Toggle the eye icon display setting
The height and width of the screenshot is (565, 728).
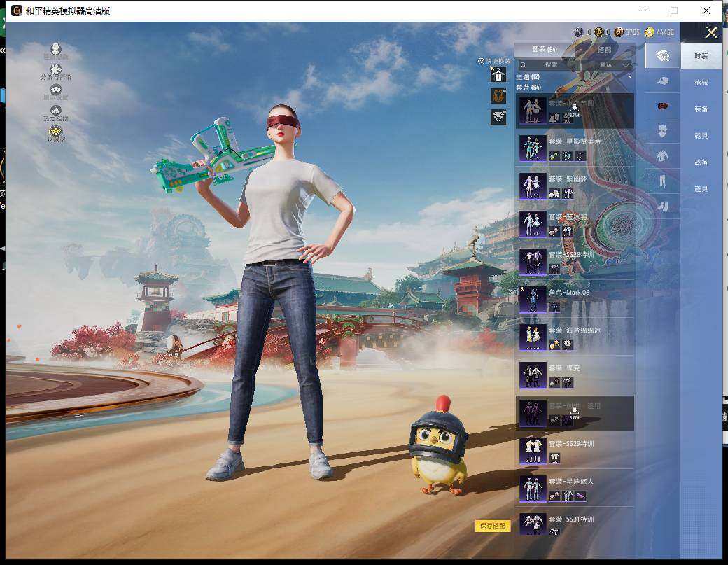click(55, 90)
